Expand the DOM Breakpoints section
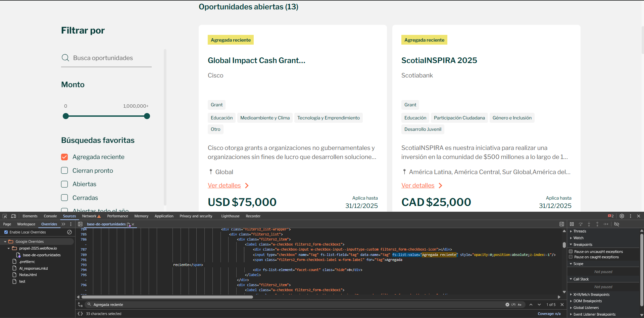The width and height of the screenshot is (644, 318). pos(571,301)
